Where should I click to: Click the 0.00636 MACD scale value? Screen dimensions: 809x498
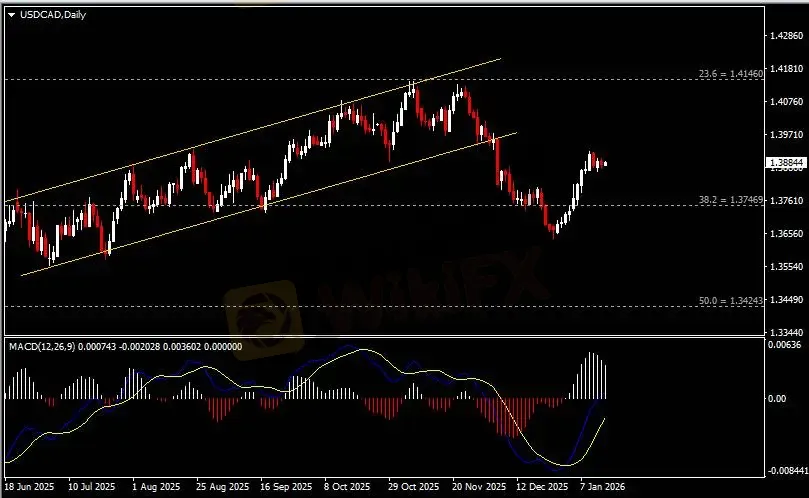click(x=784, y=345)
